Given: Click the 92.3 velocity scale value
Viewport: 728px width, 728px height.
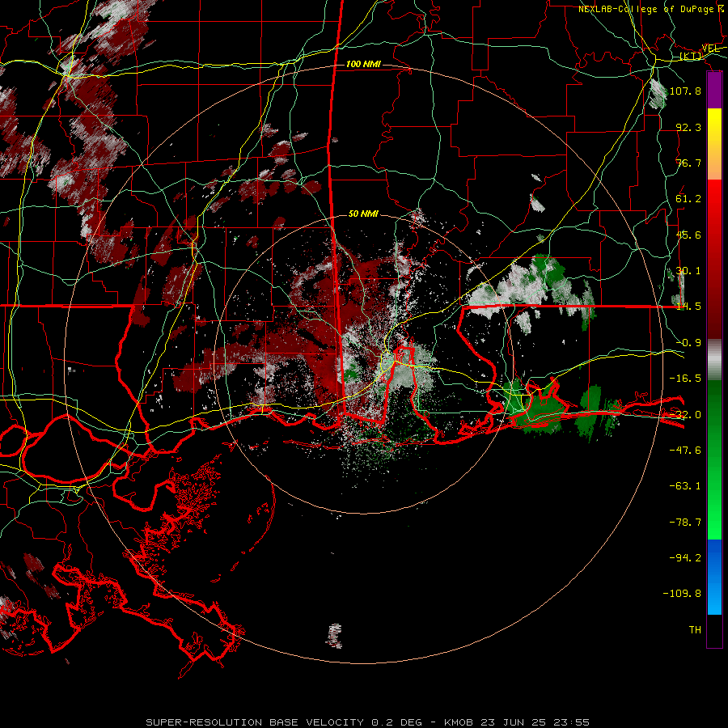Looking at the screenshot, I should [x=688, y=127].
